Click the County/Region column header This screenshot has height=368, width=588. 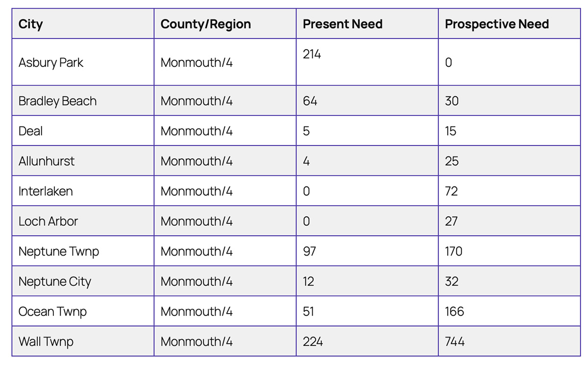[206, 24]
